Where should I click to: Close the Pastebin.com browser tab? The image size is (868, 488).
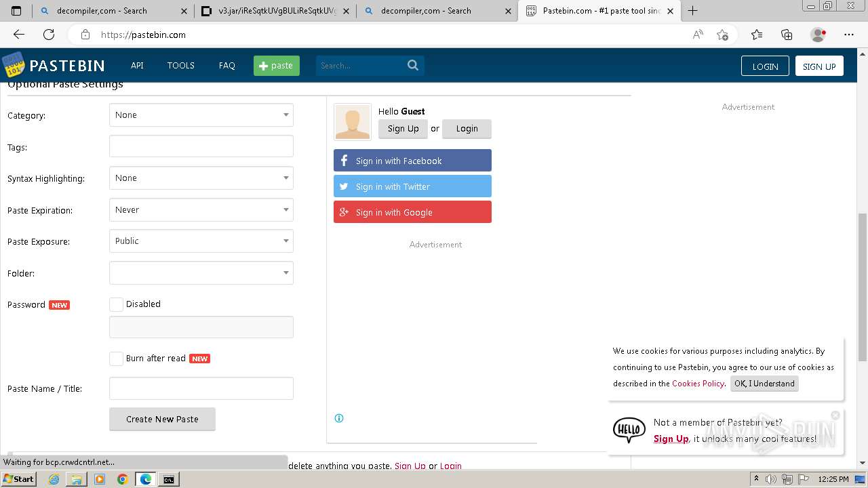point(671,11)
